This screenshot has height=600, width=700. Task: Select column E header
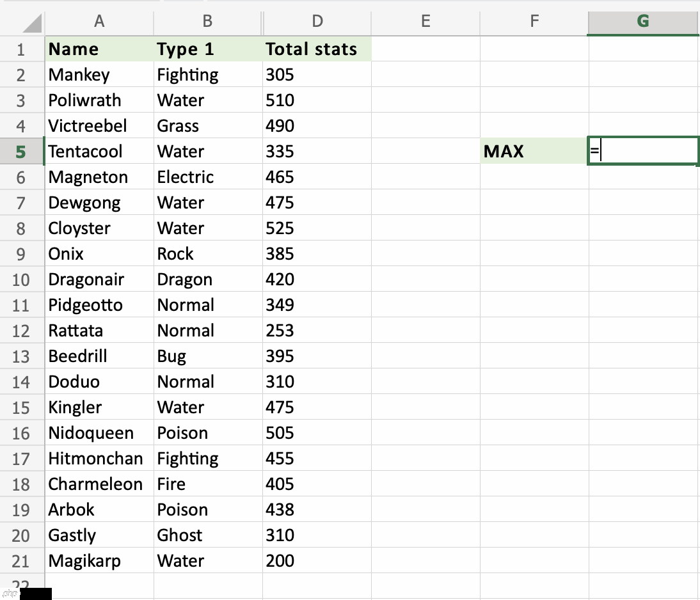(x=426, y=21)
